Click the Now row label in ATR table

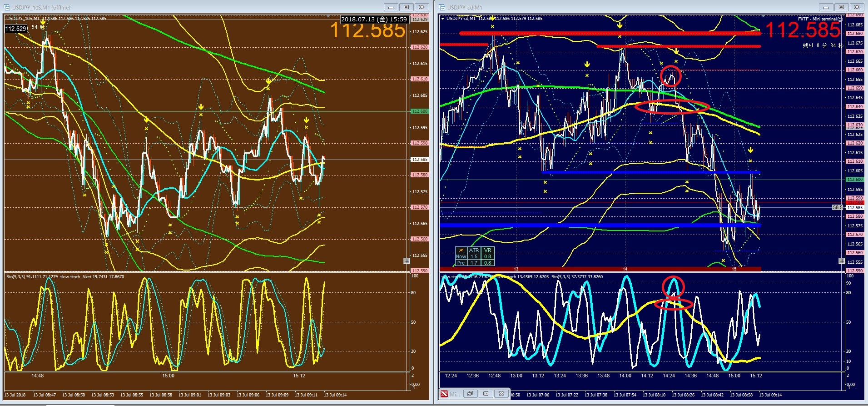(x=461, y=256)
